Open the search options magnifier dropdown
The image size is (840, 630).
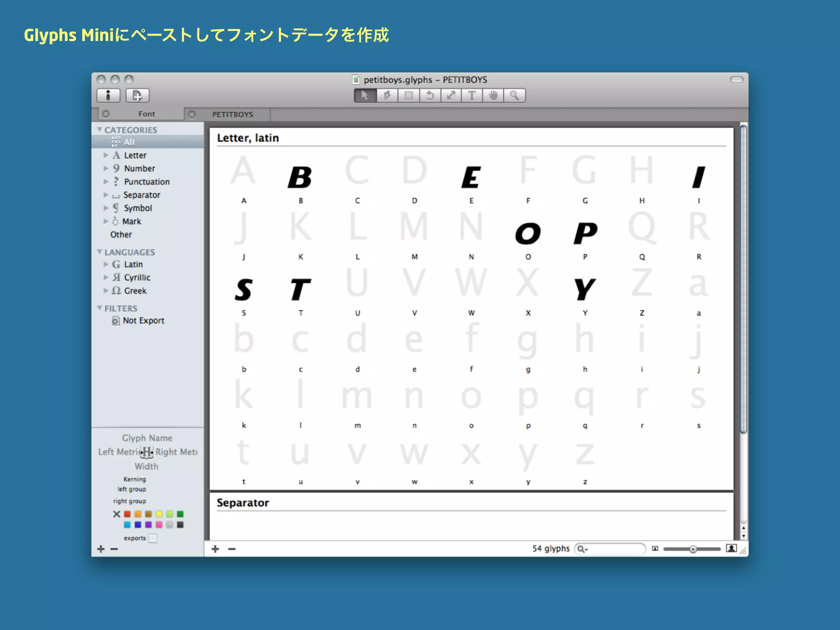tap(582, 549)
